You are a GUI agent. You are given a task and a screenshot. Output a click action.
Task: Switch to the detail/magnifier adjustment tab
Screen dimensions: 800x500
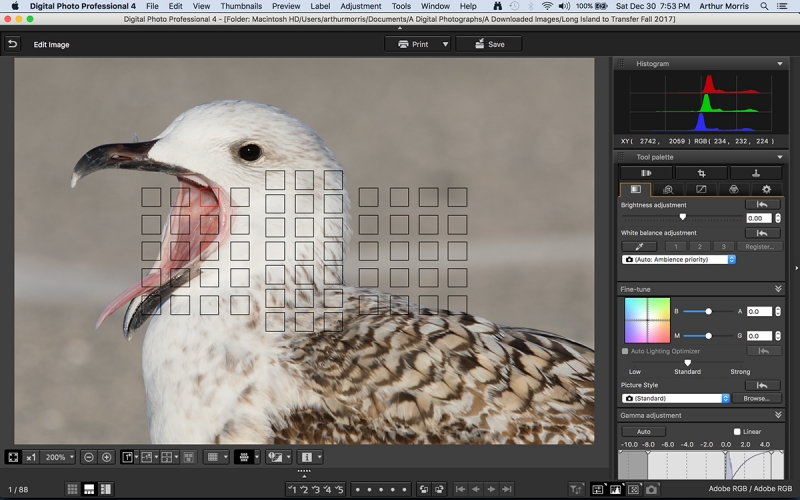click(x=668, y=189)
